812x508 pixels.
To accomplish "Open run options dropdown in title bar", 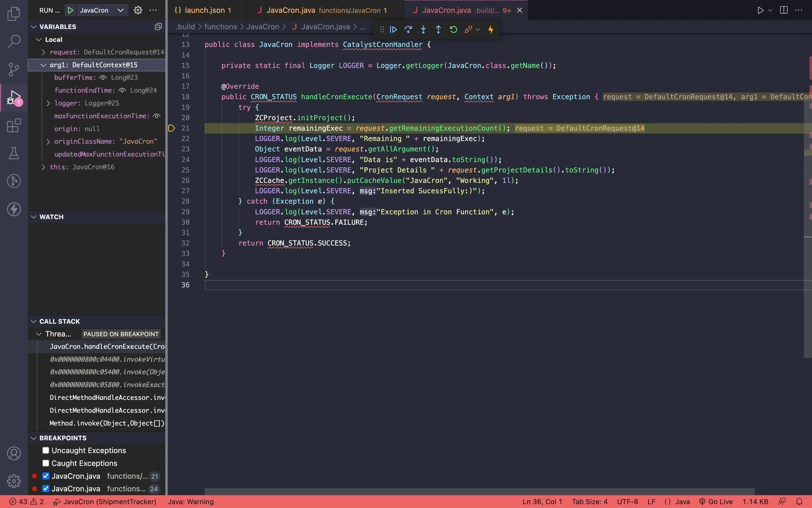I will pyautogui.click(x=770, y=10).
